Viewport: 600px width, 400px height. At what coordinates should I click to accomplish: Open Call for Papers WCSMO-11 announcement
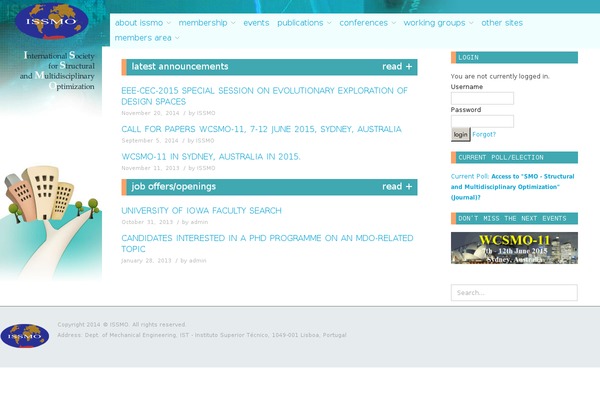(261, 129)
